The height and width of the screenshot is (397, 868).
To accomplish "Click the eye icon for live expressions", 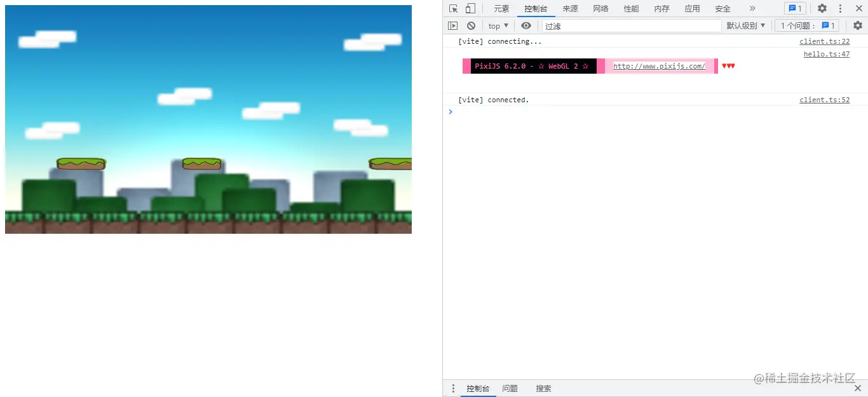I will coord(526,26).
